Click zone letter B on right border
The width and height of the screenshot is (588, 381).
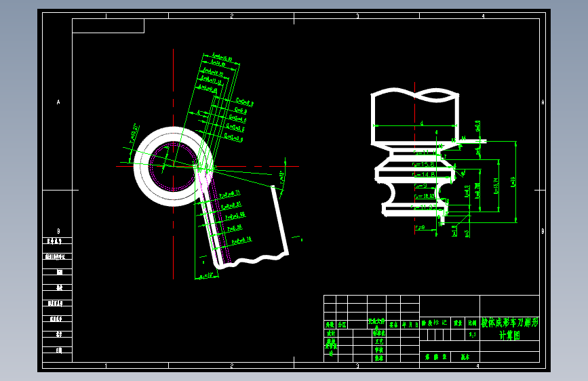tap(543, 231)
